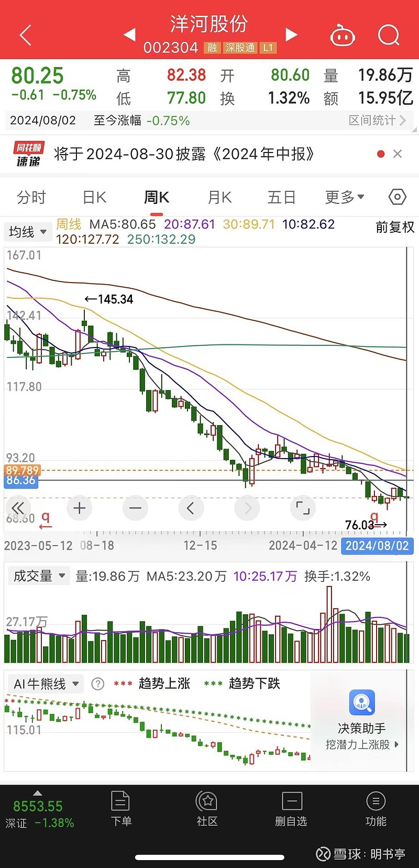Viewport: 419px width, 868px height.
Task: Jump to earliest data with double-left arrows
Action: [18, 508]
